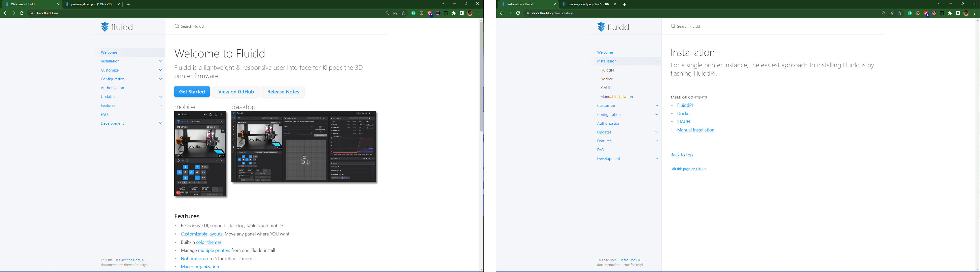Click View on GitHub button

[x=236, y=92]
